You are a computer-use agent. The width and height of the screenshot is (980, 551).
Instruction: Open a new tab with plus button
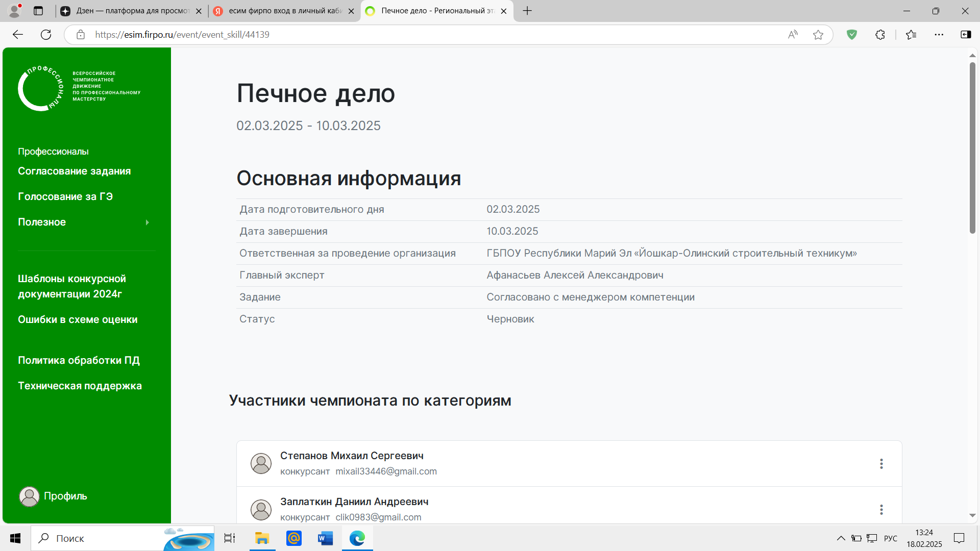(x=527, y=11)
